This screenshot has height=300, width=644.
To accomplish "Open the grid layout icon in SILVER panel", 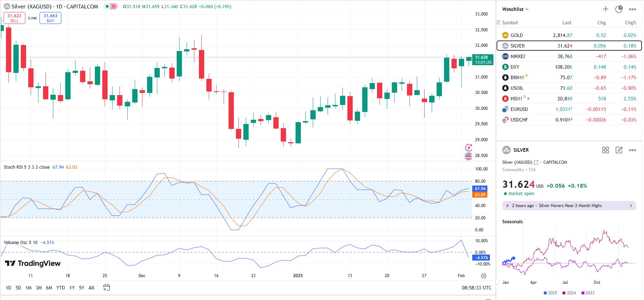I will click(x=606, y=150).
